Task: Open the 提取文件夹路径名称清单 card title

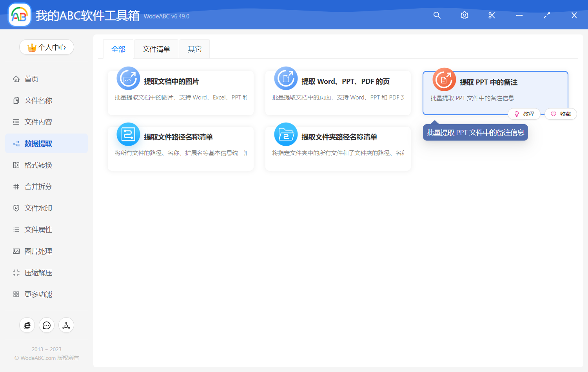Action: point(339,137)
